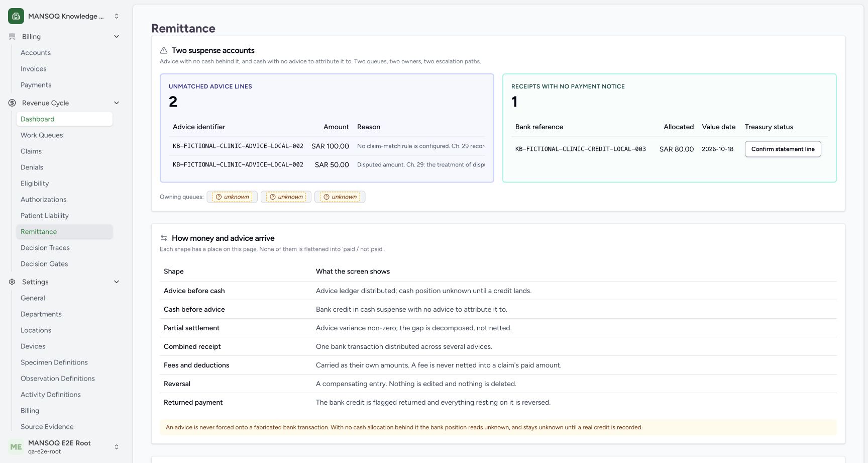Click the Billing section cart icon
Viewport: 868px width, 463px height.
point(12,37)
